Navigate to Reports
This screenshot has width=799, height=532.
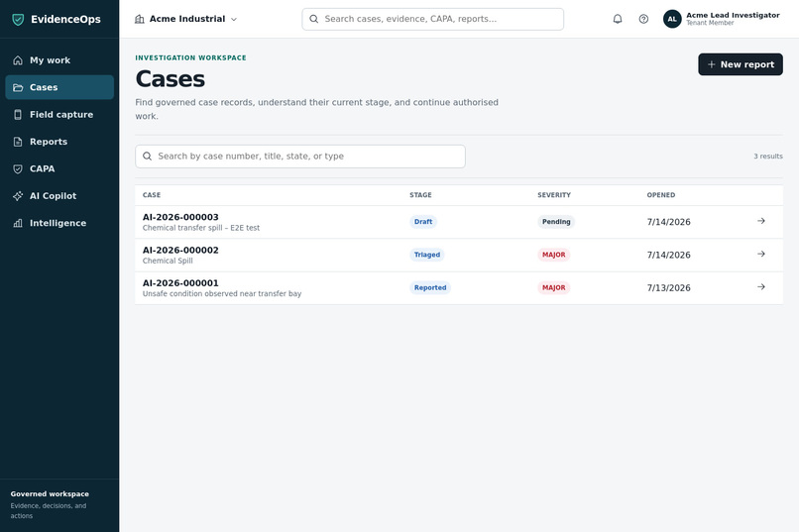coord(59,142)
